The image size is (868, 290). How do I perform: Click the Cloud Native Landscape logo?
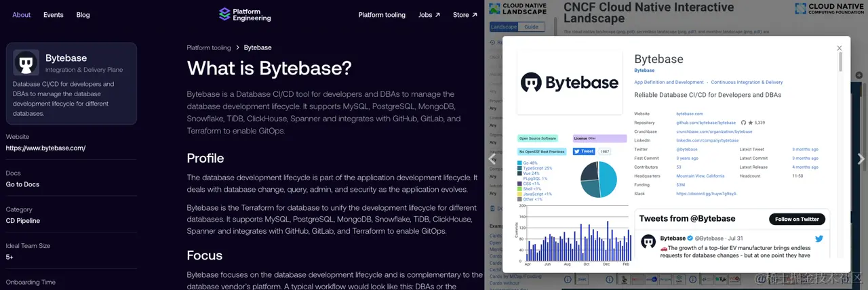517,9
